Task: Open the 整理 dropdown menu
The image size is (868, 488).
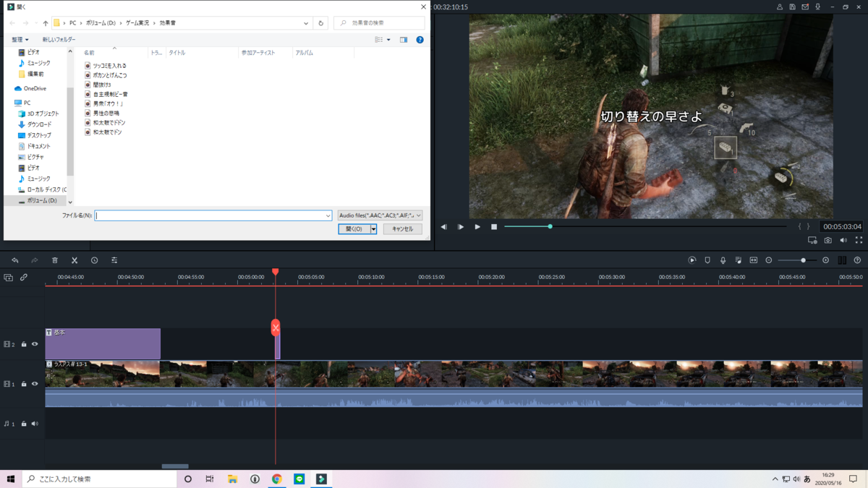Action: (20, 40)
